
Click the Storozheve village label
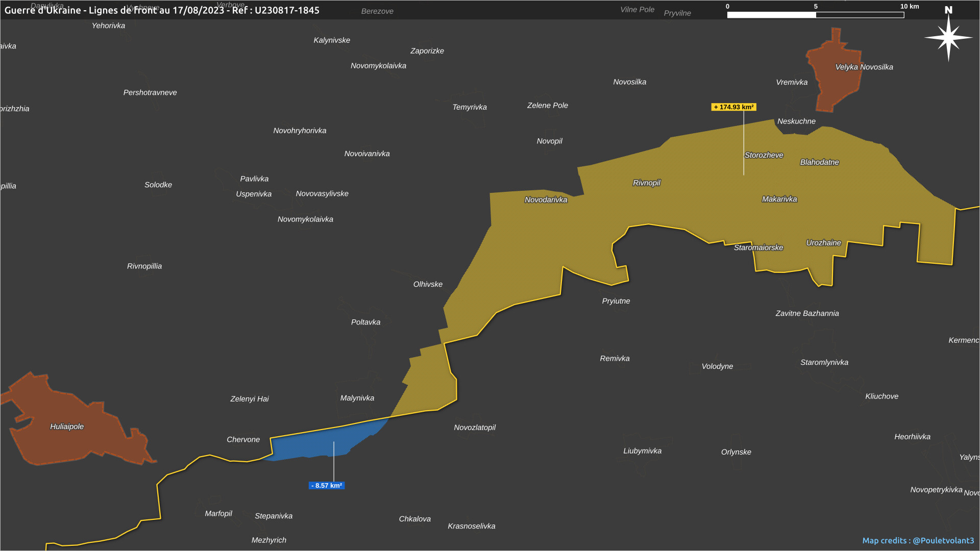coord(764,155)
